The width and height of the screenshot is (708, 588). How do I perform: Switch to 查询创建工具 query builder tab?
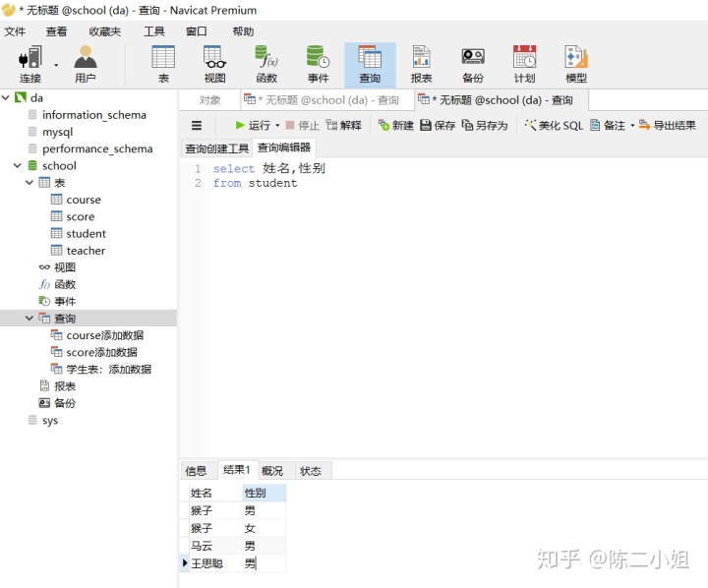[216, 148]
